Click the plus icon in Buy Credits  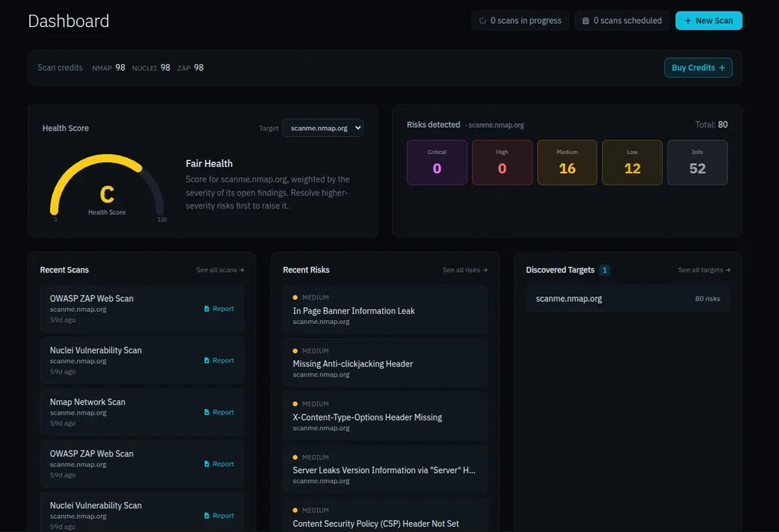point(722,68)
